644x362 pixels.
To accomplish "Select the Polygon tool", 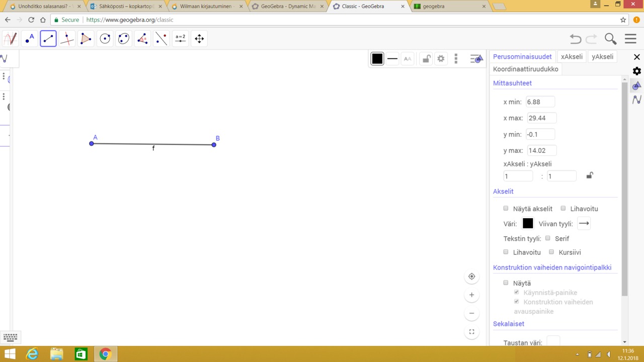I will tap(86, 39).
